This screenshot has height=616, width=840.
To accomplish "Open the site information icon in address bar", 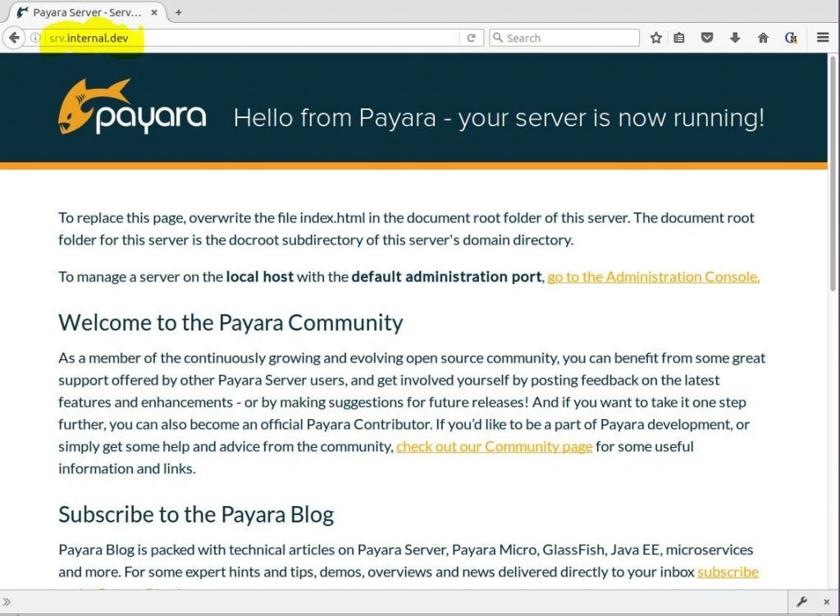I will pyautogui.click(x=34, y=38).
